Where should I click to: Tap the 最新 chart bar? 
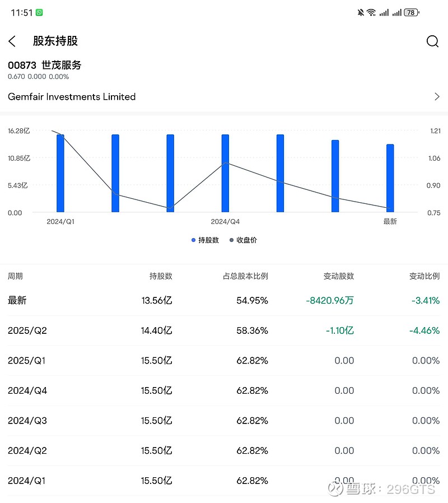click(x=390, y=178)
